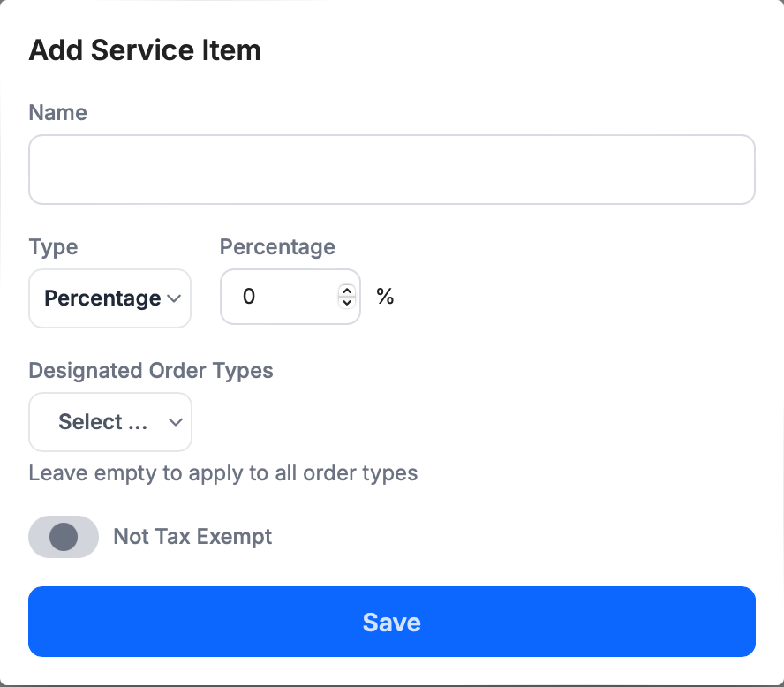Expand the Designated Order Types selector
The height and width of the screenshot is (687, 784).
[x=109, y=422]
